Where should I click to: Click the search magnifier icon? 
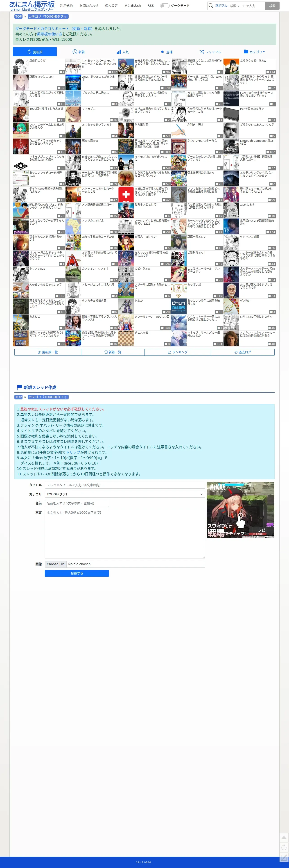pyautogui.click(x=211, y=5)
